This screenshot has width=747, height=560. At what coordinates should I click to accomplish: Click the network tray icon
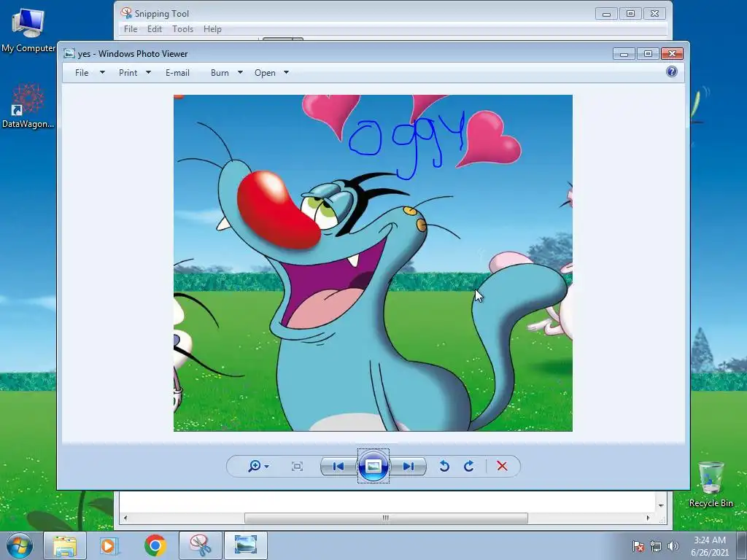coord(656,546)
